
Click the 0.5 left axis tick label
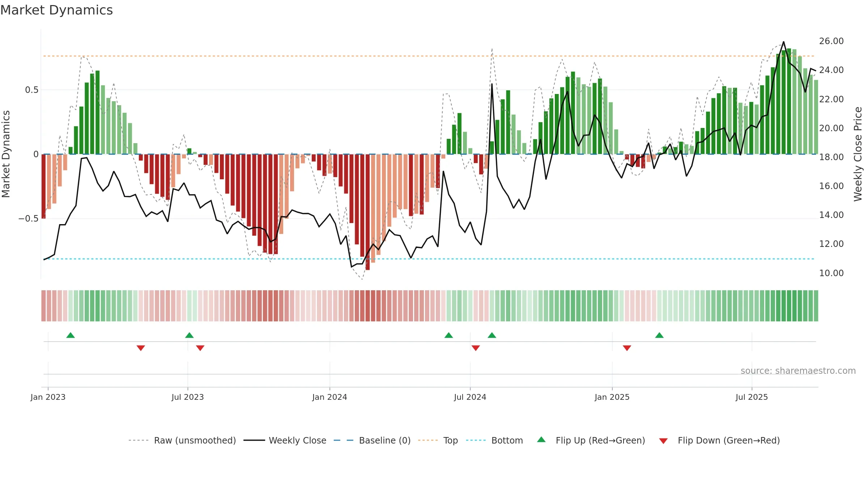pyautogui.click(x=32, y=90)
